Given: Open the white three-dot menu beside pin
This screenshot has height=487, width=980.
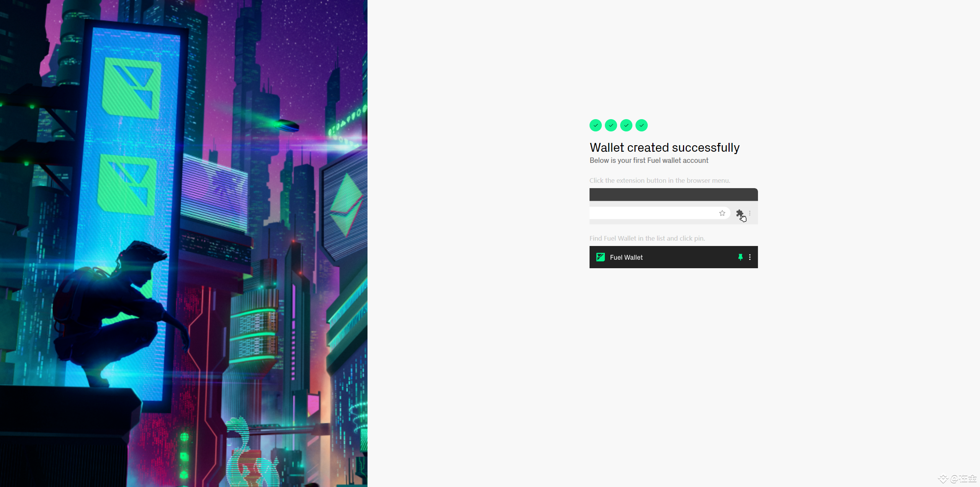Looking at the screenshot, I should click(750, 257).
